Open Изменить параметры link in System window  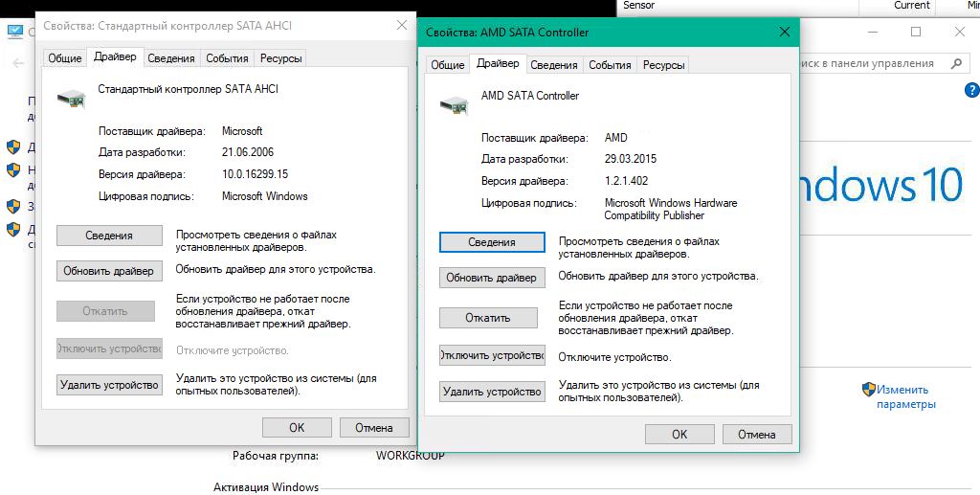(905, 397)
